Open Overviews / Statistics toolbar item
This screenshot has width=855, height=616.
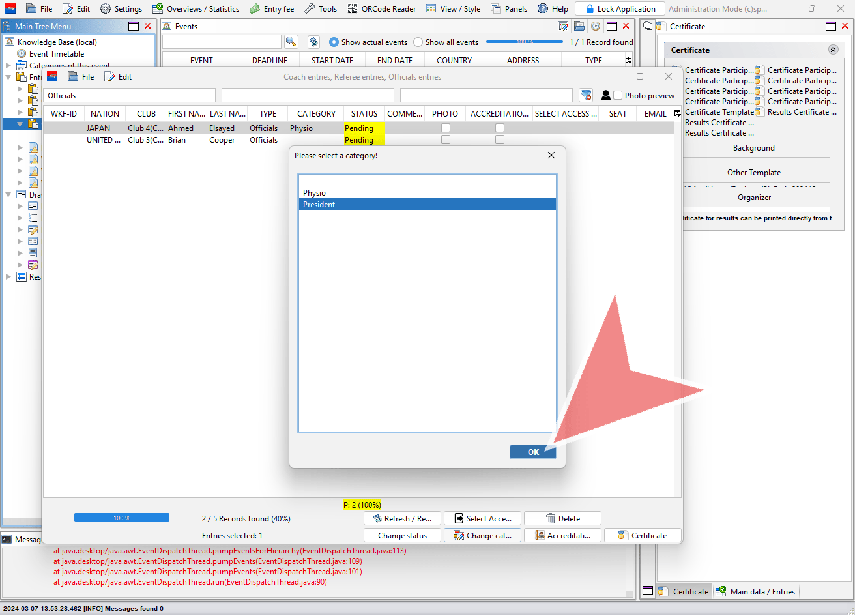[196, 8]
